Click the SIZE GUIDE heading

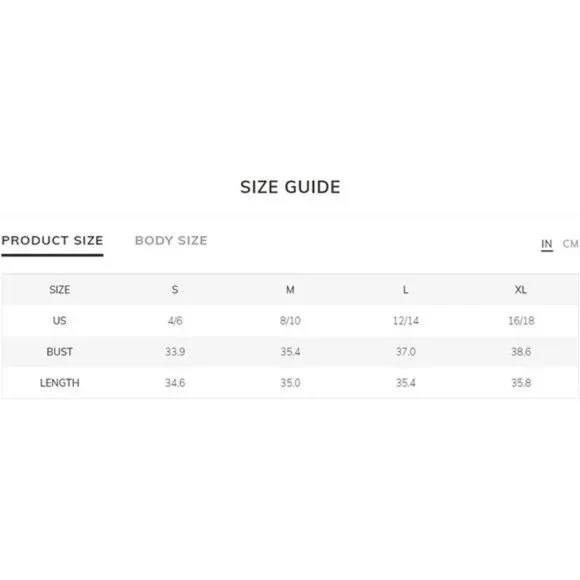coord(290,187)
